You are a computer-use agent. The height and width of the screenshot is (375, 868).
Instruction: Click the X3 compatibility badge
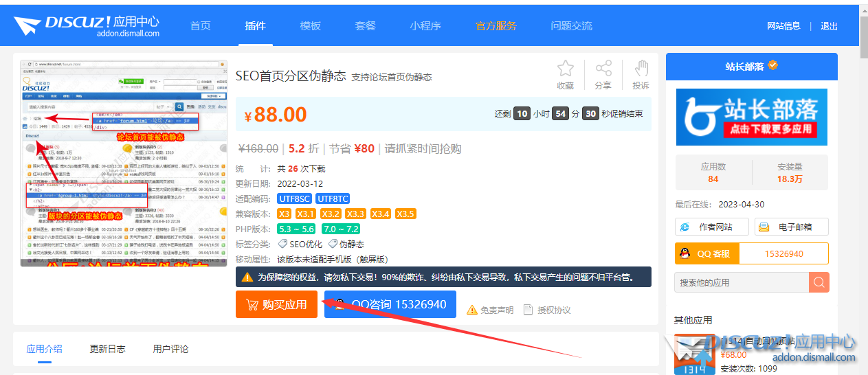pos(285,214)
